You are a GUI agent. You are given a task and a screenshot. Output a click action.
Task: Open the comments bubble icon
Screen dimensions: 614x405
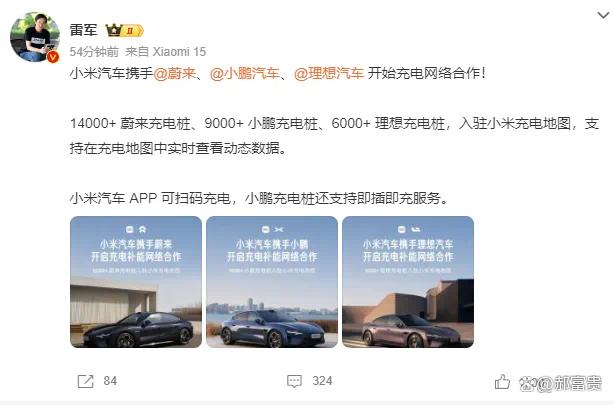(x=294, y=381)
